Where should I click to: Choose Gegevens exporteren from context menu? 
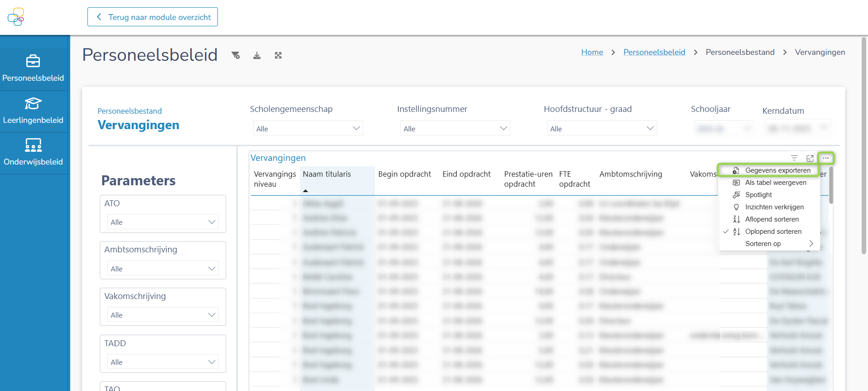pyautogui.click(x=777, y=170)
